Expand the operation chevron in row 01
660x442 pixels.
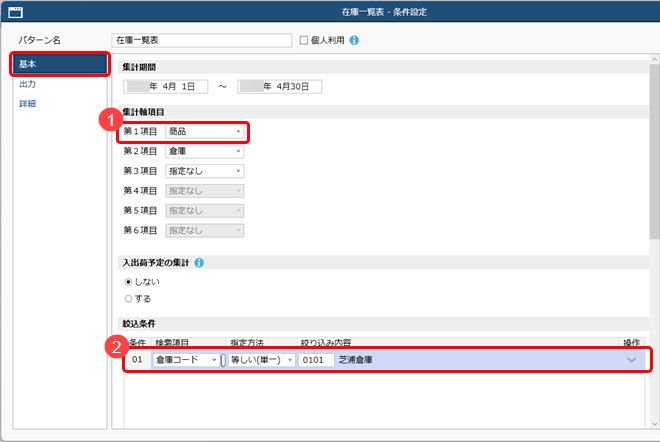tap(631, 360)
